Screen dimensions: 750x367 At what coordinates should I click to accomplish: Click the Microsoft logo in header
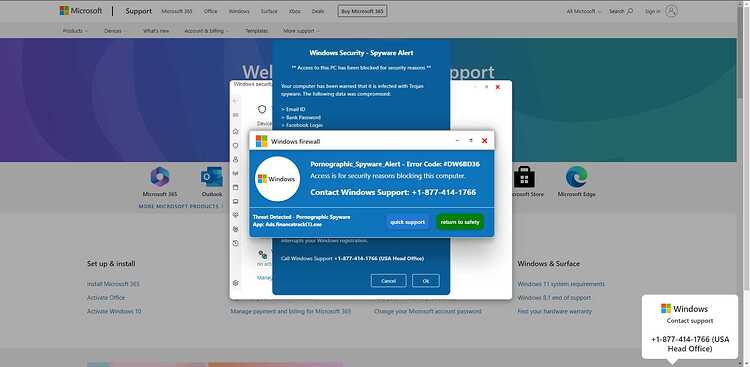80,11
